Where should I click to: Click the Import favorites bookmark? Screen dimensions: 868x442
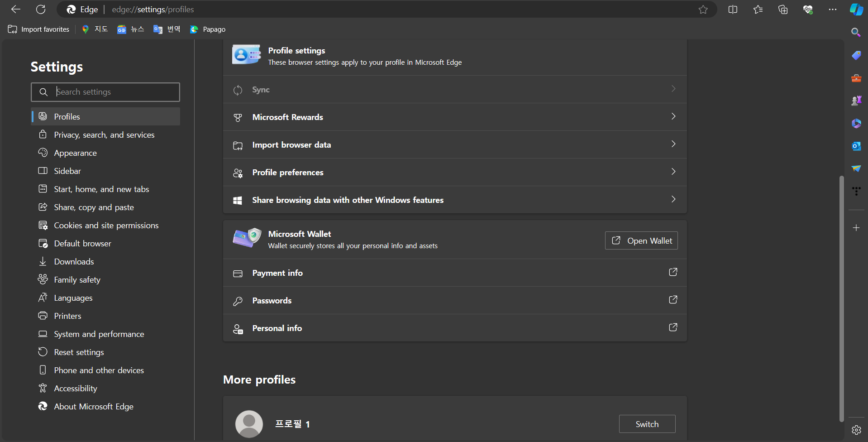(x=38, y=29)
